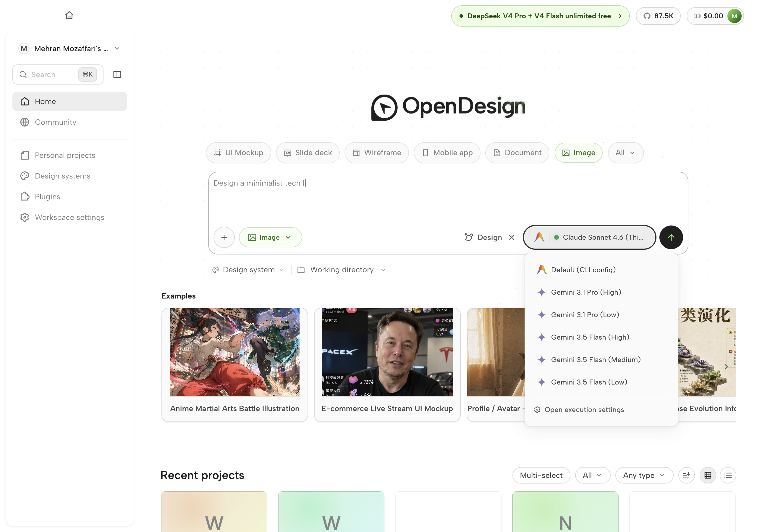The width and height of the screenshot is (757, 532).
Task: Select the Image type chip
Action: [x=578, y=153]
